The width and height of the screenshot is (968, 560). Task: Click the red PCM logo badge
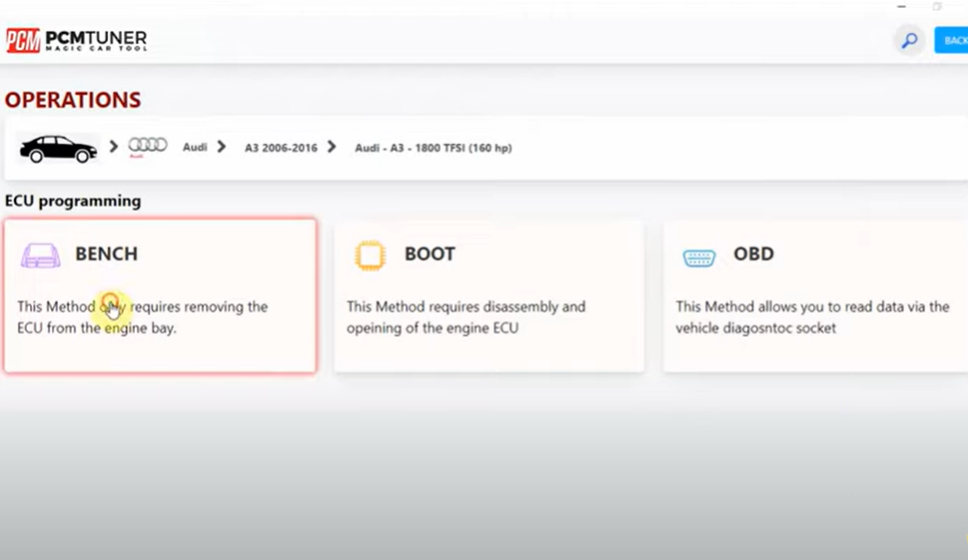point(23,40)
